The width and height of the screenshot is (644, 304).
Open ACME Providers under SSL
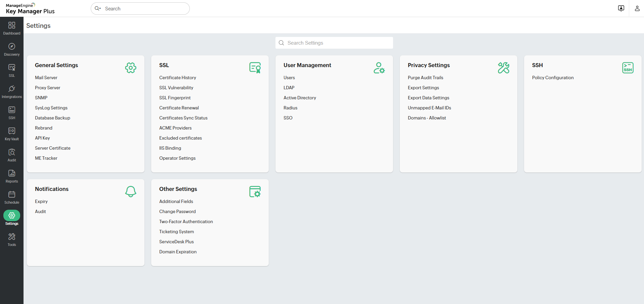(175, 128)
